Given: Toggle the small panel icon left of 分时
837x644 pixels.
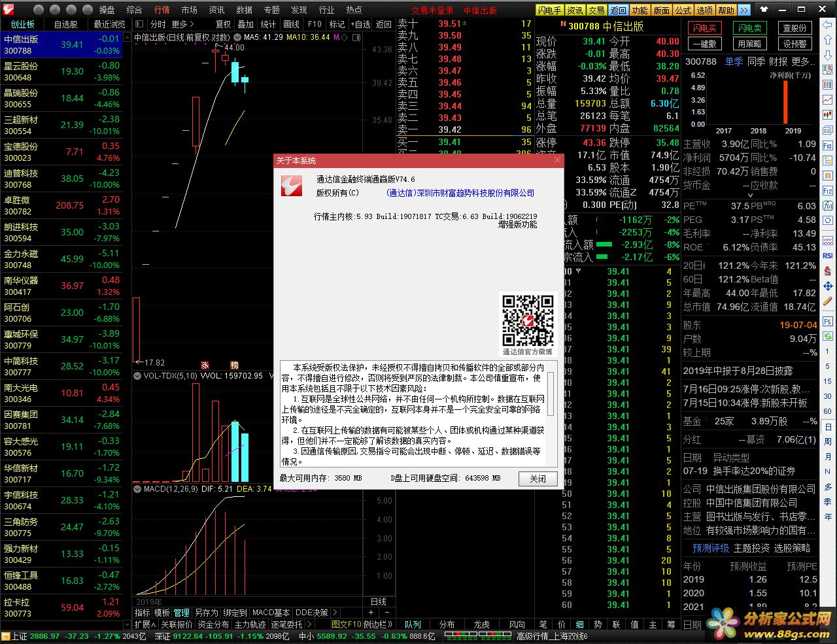Looking at the screenshot, I should pyautogui.click(x=139, y=24).
